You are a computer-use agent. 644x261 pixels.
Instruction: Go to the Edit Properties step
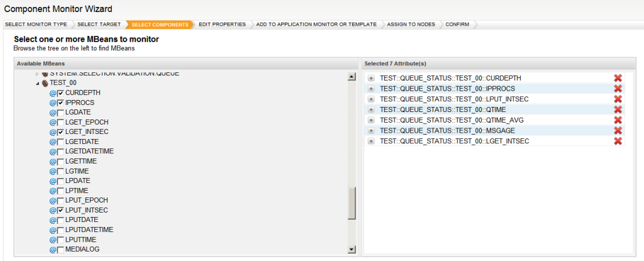pyautogui.click(x=222, y=25)
